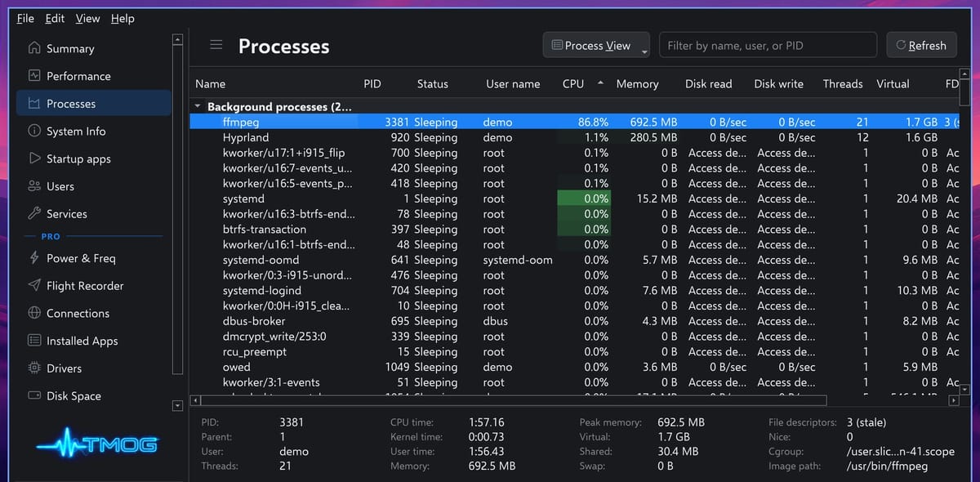Image resolution: width=980 pixels, height=482 pixels.
Task: Open the Edit menu
Action: pyautogui.click(x=55, y=18)
